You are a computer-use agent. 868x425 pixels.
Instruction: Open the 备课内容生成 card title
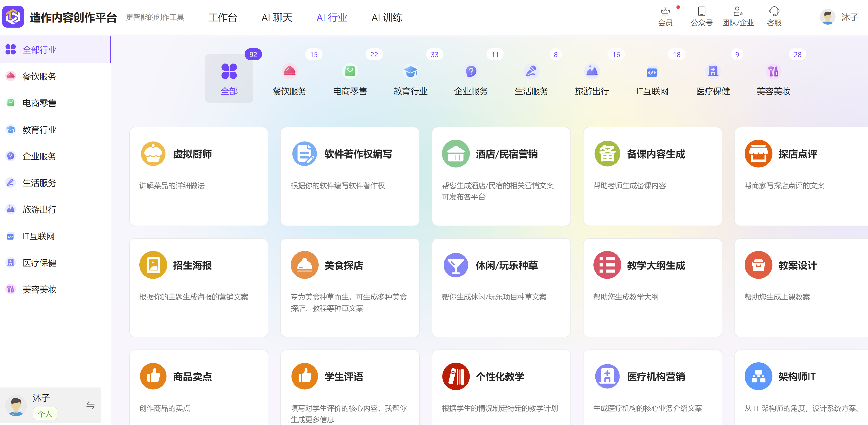(x=656, y=154)
